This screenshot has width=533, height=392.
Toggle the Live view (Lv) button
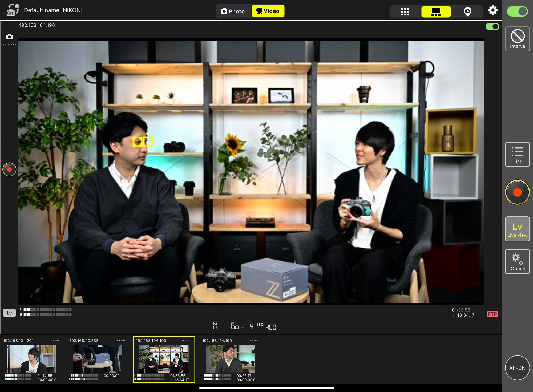pyautogui.click(x=517, y=229)
